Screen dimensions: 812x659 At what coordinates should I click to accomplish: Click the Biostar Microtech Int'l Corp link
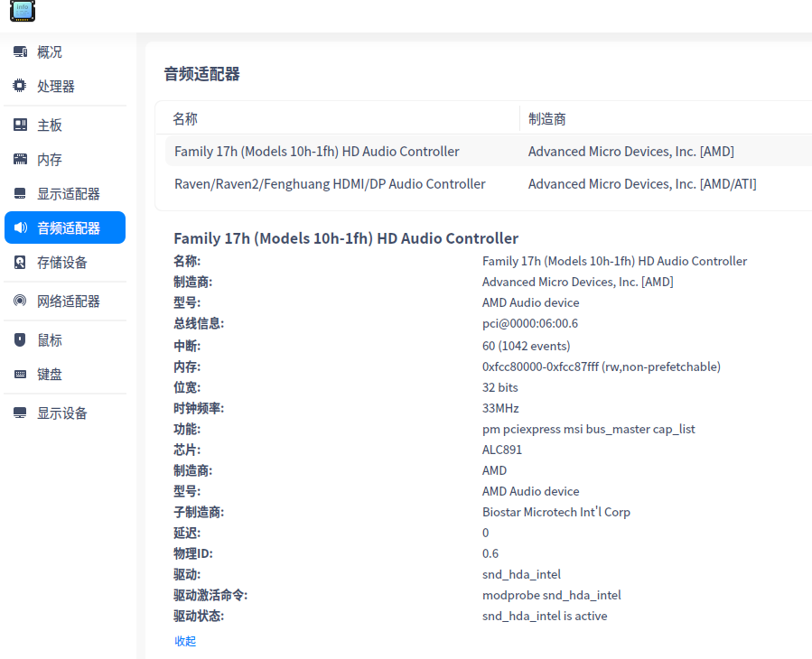click(555, 512)
